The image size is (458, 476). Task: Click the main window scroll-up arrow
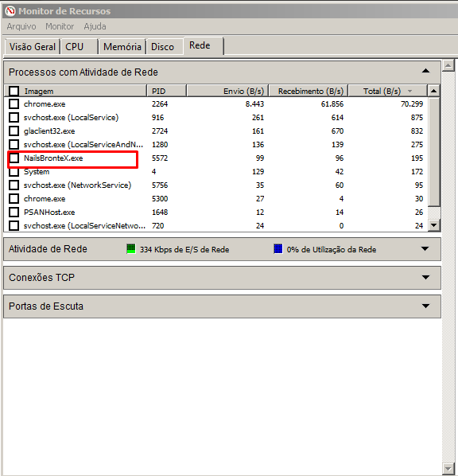pyautogui.click(x=448, y=65)
